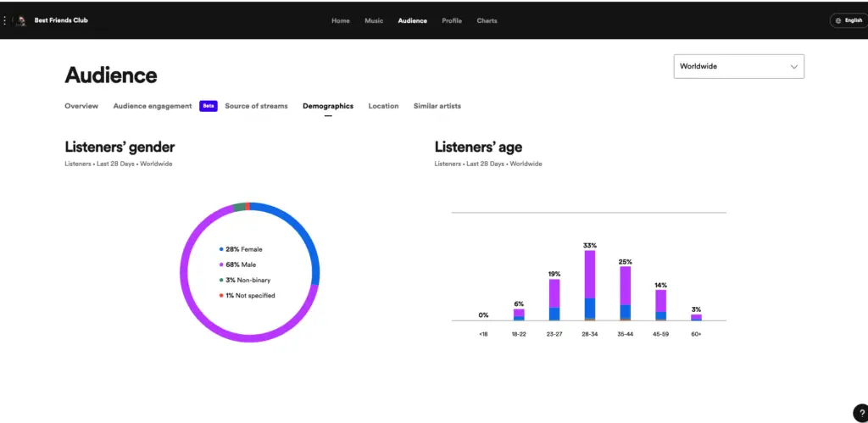
Task: Open the help question mark button
Action: [861, 413]
